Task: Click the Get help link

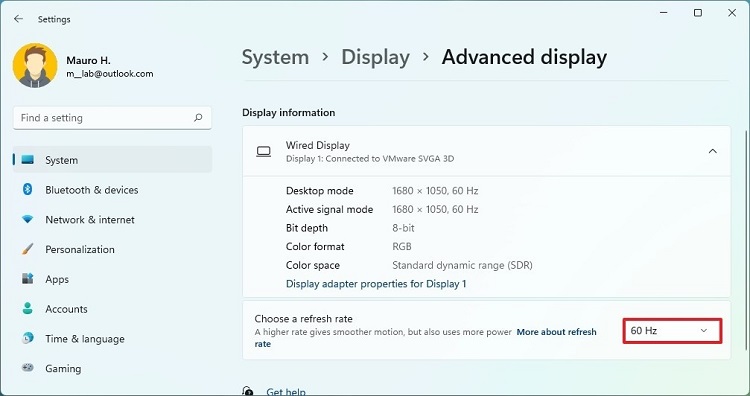Action: [x=286, y=391]
